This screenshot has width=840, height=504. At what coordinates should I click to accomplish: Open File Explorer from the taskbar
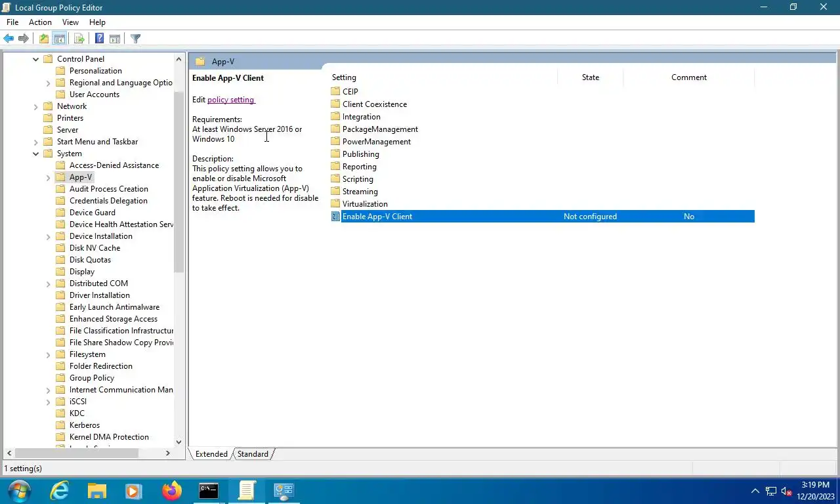point(97,491)
